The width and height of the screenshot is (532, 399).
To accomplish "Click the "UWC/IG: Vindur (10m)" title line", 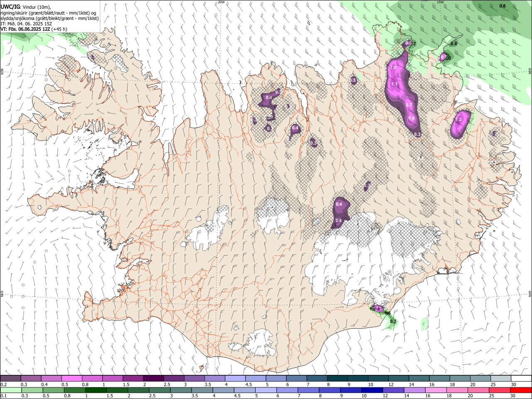I will [x=25, y=6].
